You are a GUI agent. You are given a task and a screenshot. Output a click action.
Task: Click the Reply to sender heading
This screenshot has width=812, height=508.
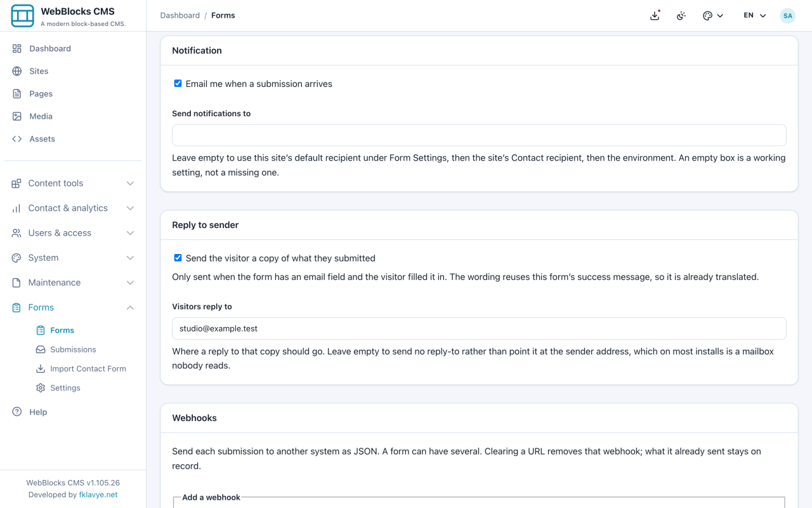tap(205, 225)
